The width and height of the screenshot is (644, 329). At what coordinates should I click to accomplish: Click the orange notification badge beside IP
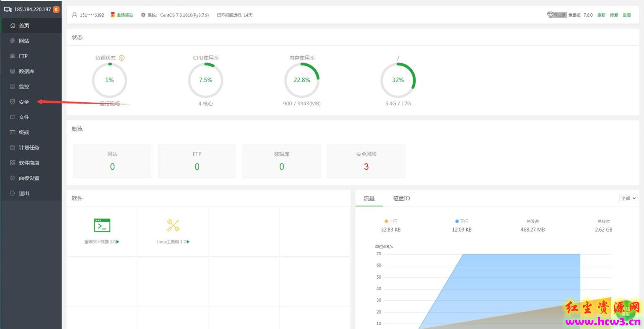(56, 9)
